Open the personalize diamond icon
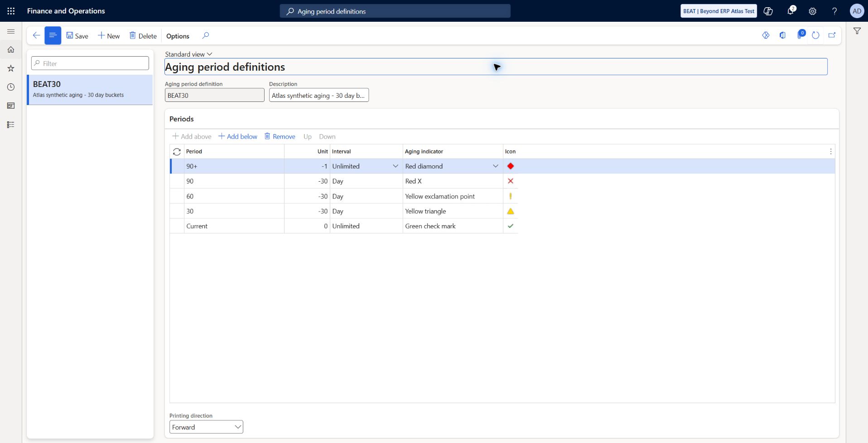Image resolution: width=868 pixels, height=443 pixels. pyautogui.click(x=766, y=35)
